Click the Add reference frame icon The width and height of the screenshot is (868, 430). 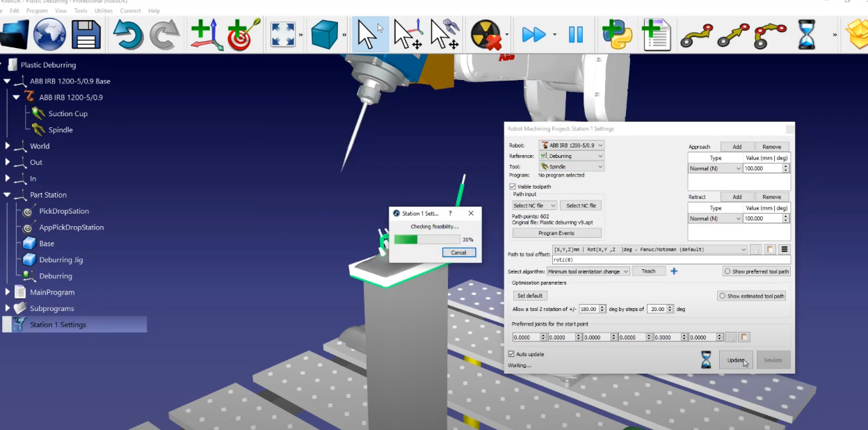207,34
